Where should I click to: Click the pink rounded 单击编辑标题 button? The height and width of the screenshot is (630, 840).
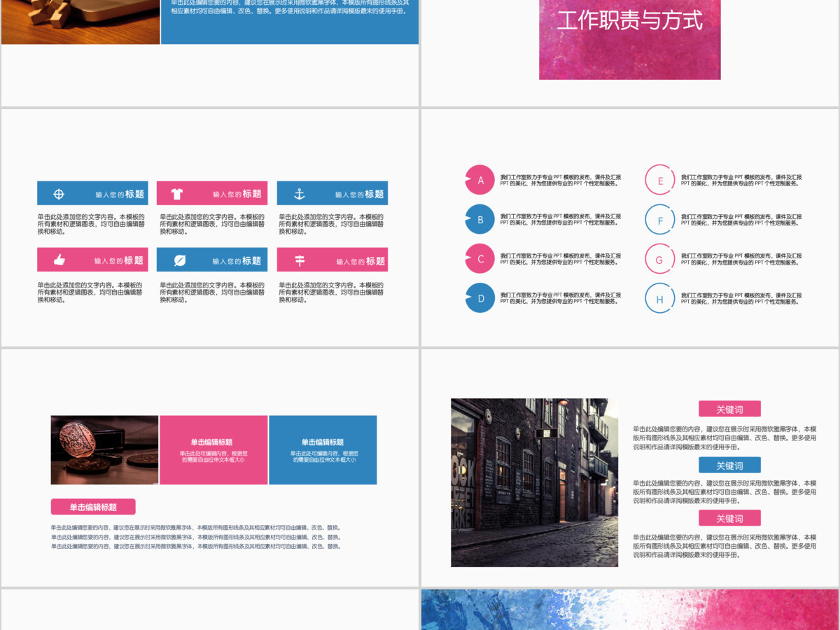[93, 507]
